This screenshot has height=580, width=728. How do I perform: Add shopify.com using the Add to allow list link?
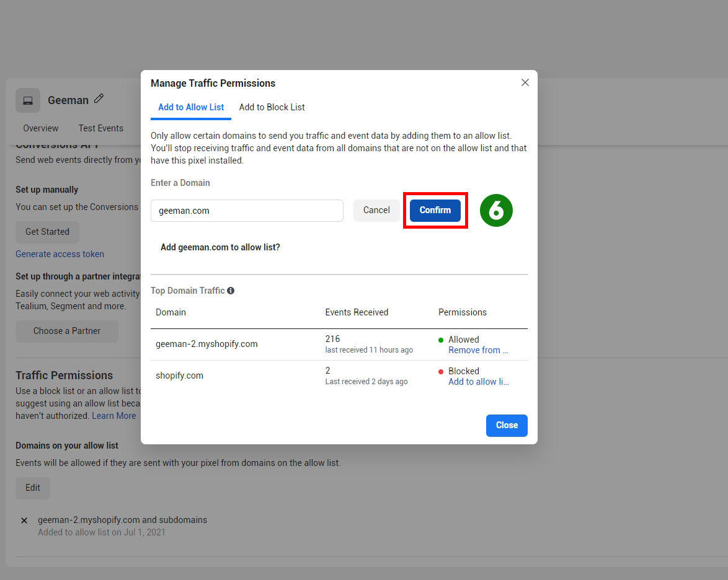pyautogui.click(x=478, y=382)
